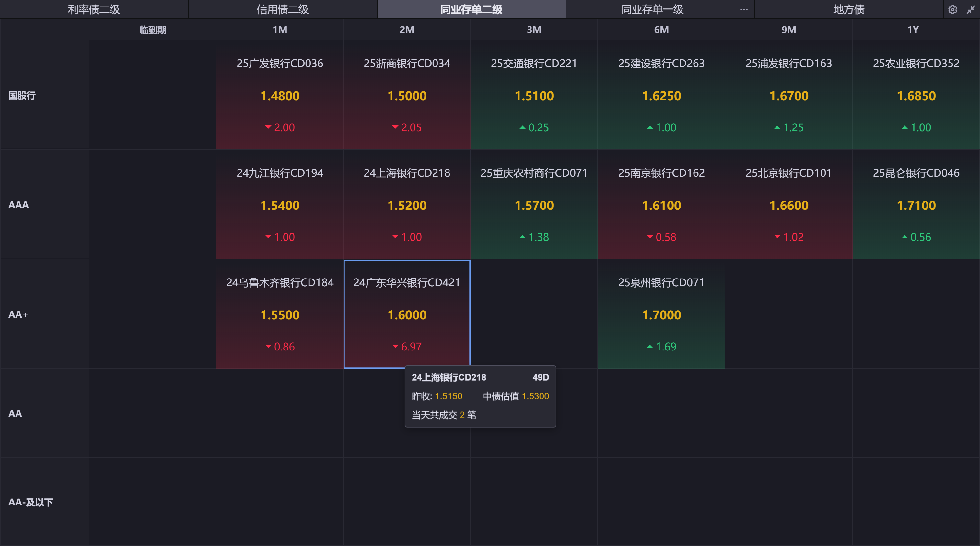Select the 地方债 tab
The width and height of the screenshot is (980, 546).
(848, 9)
